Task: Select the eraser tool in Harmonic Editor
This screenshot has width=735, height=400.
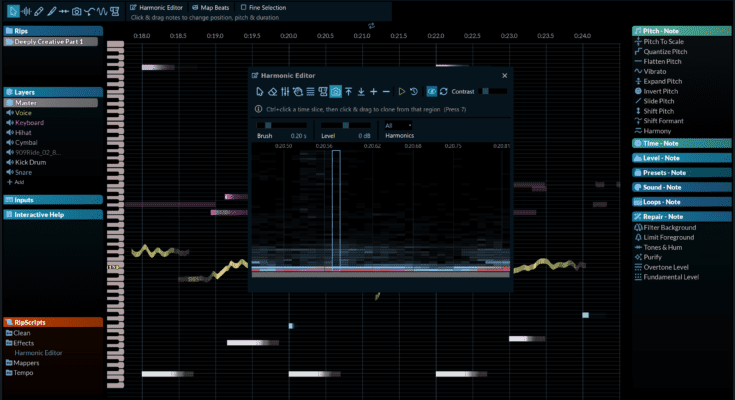Action: pyautogui.click(x=271, y=92)
